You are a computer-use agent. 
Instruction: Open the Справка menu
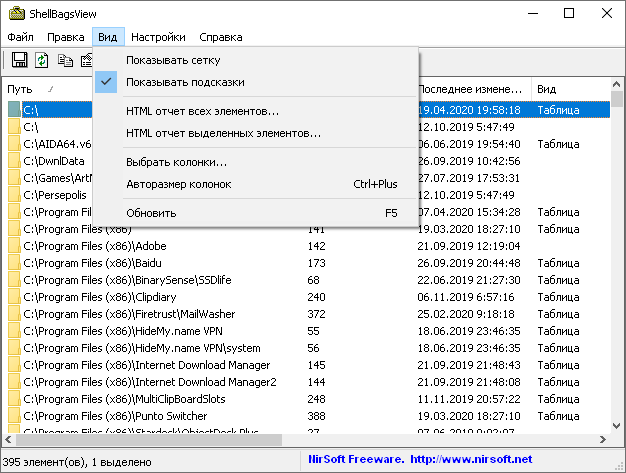[221, 37]
